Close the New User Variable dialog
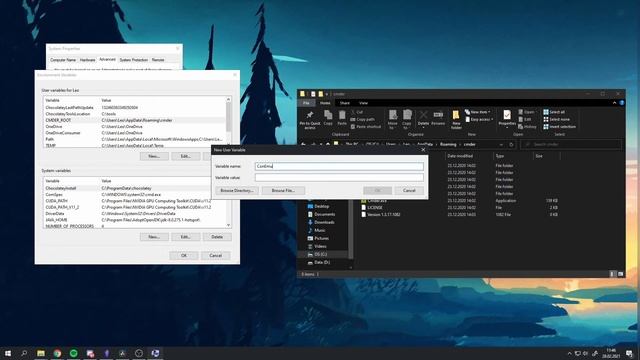 coord(423,150)
